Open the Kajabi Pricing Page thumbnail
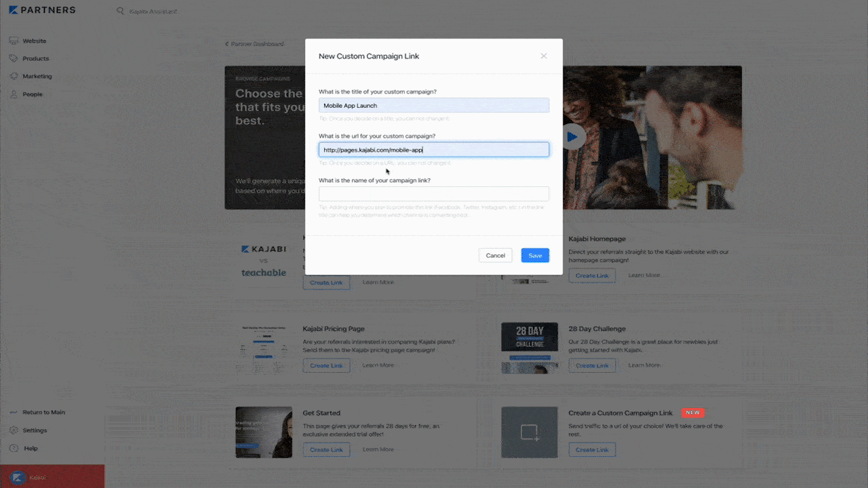Image resolution: width=868 pixels, height=488 pixels. coord(264,348)
